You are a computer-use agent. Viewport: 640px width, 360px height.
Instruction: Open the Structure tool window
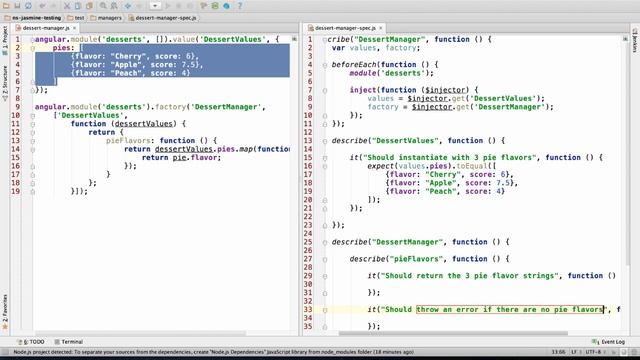(x=5, y=83)
